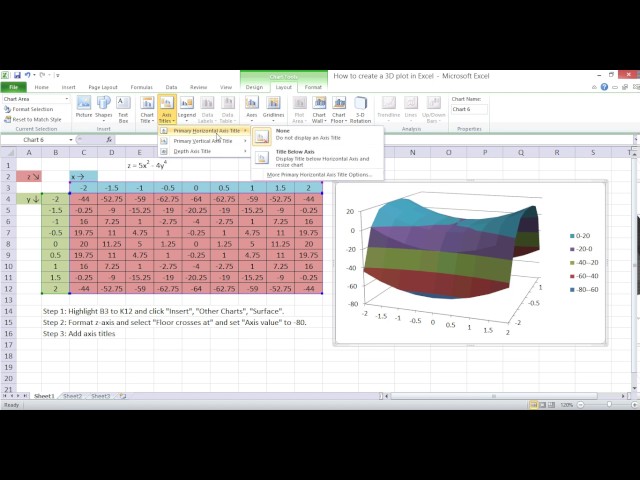Choose Title Below Axis option

(318, 158)
